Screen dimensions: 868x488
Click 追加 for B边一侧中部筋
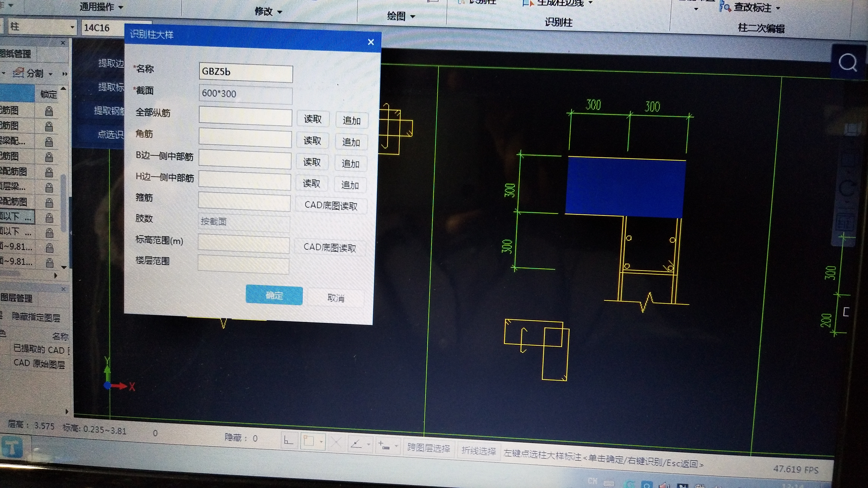(350, 163)
